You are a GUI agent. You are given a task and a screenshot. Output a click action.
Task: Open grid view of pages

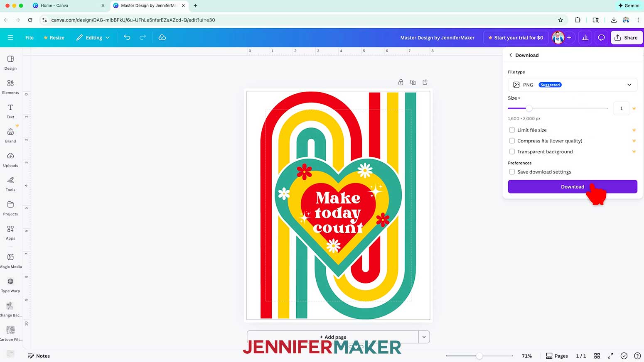[597, 356]
